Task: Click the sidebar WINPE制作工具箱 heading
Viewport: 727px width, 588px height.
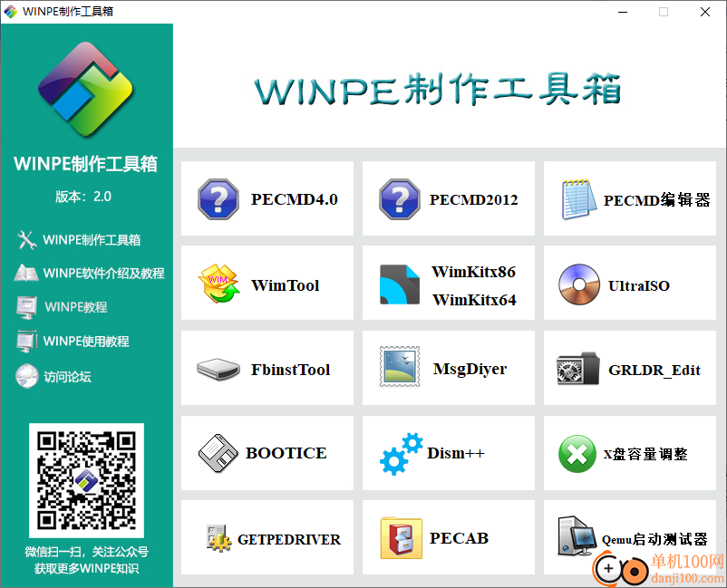Action: [x=86, y=164]
